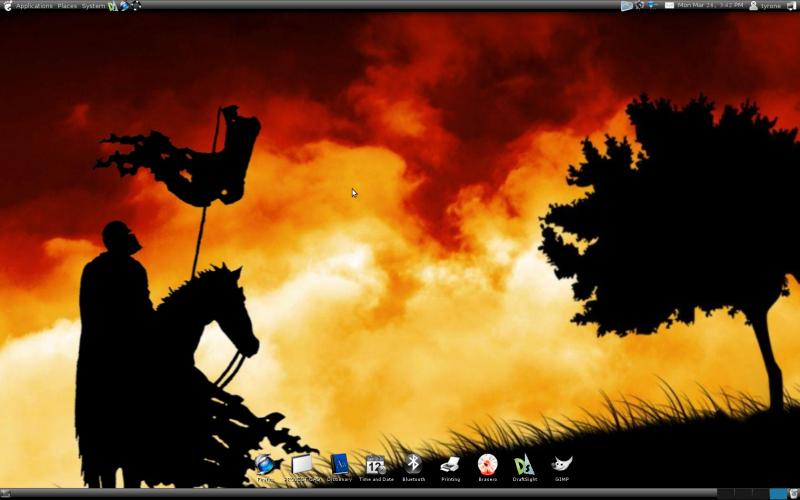The width and height of the screenshot is (800, 500).
Task: Launch DraftSight from the dock
Action: [x=525, y=465]
